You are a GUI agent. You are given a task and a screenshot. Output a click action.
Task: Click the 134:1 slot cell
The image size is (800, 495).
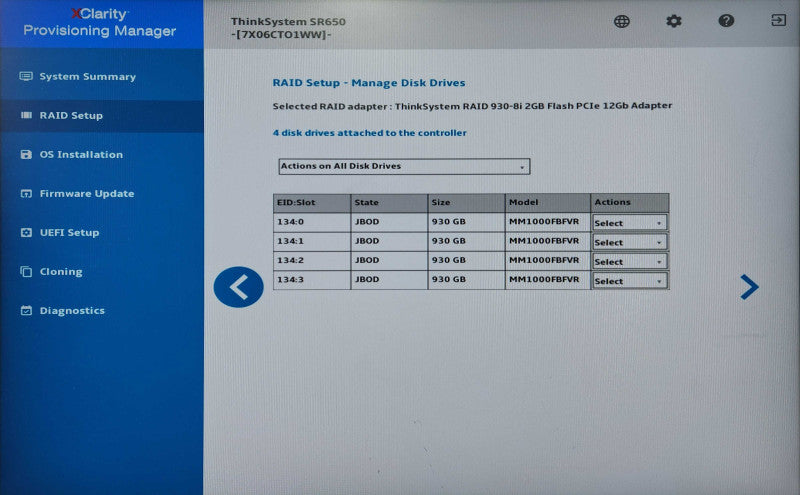[312, 241]
